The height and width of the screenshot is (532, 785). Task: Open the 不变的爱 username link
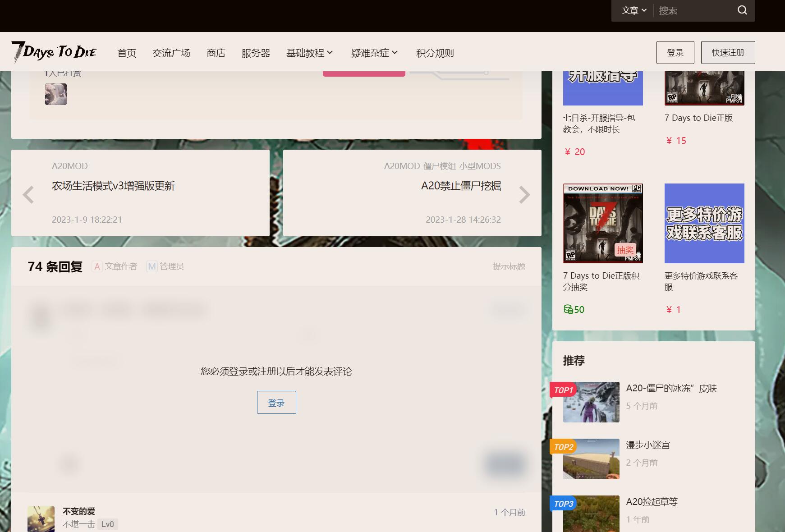point(79,511)
